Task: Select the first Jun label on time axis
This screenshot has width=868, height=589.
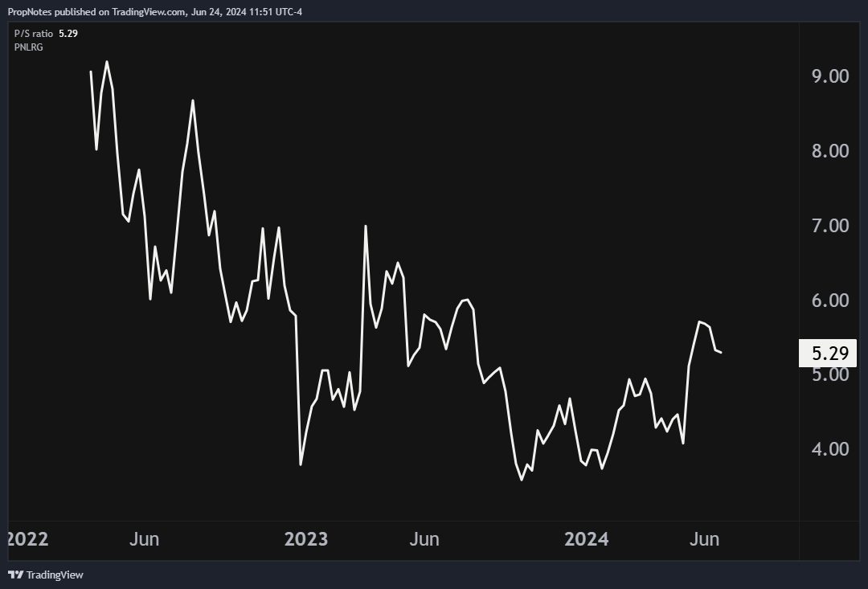Action: point(145,539)
